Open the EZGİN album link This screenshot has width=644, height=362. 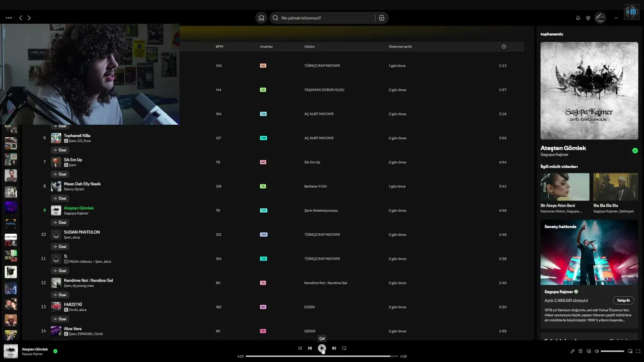(x=309, y=307)
